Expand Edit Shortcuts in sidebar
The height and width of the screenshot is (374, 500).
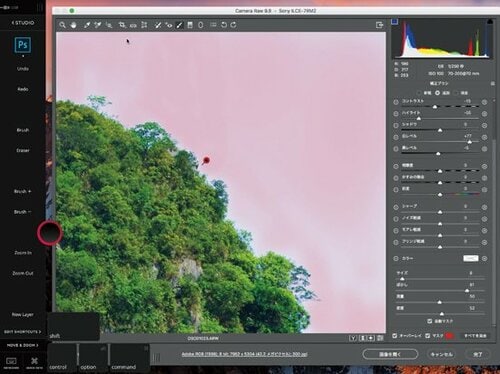click(23, 332)
